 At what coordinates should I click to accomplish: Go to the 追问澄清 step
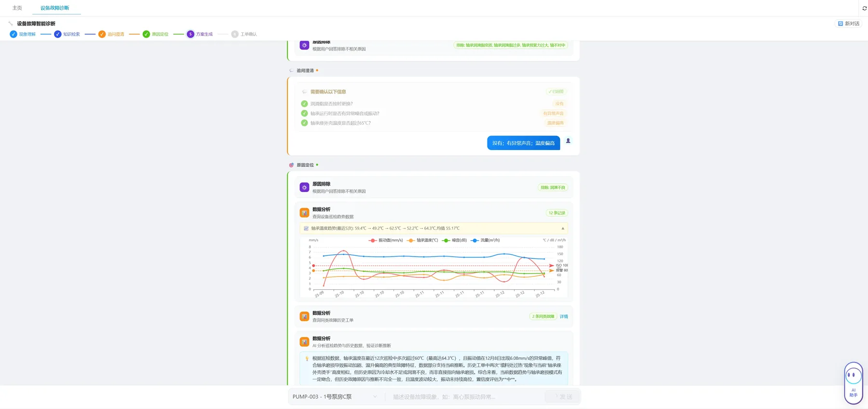pos(111,34)
